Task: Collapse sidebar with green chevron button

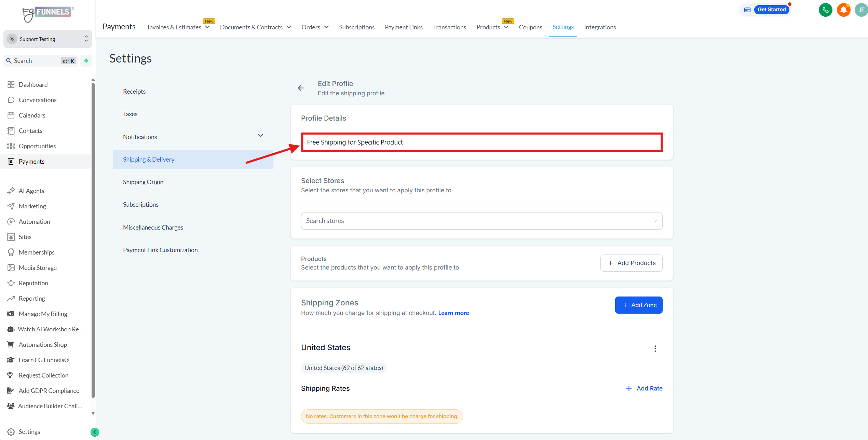Action: [x=95, y=432]
